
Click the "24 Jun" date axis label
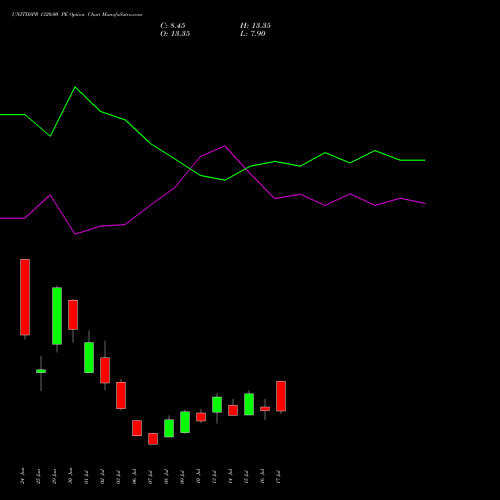[x=22, y=476]
